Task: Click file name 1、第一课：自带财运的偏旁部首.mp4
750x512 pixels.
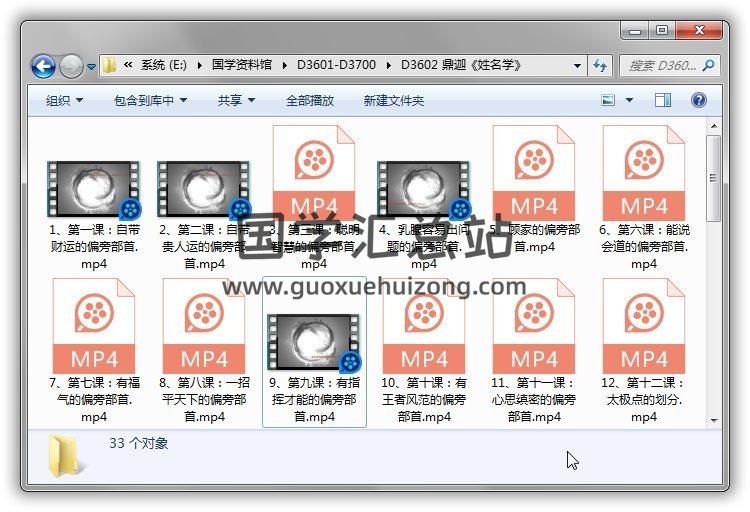Action: tap(94, 247)
